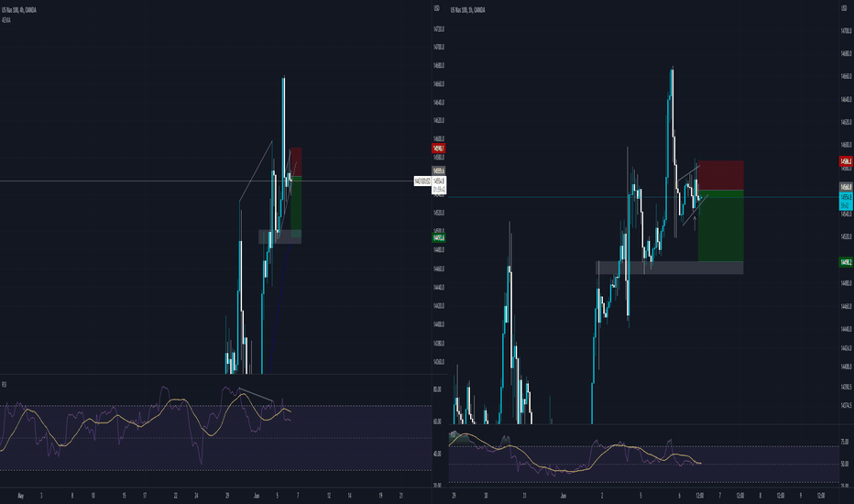Select the gray support rectangle on the left chart
854x504 pixels.
tap(280, 236)
